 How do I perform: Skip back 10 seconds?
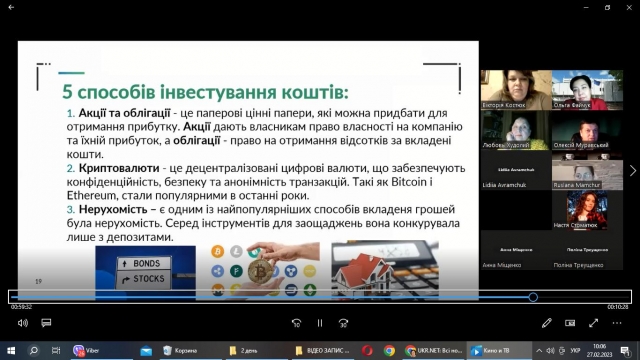point(296,323)
